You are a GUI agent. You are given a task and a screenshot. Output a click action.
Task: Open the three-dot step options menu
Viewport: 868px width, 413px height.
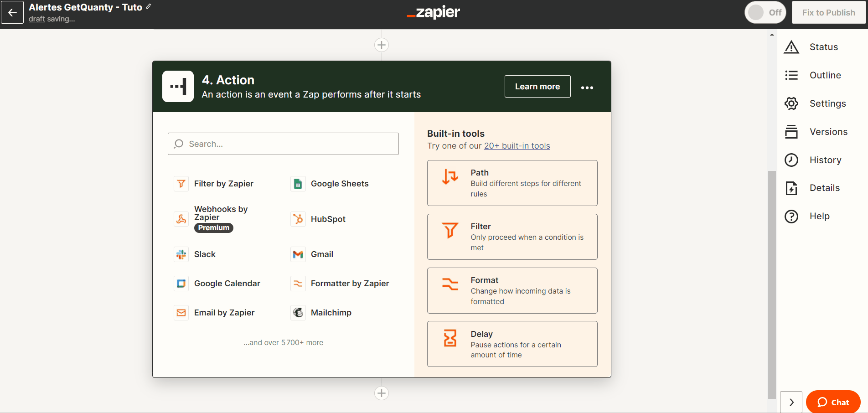coord(587,88)
